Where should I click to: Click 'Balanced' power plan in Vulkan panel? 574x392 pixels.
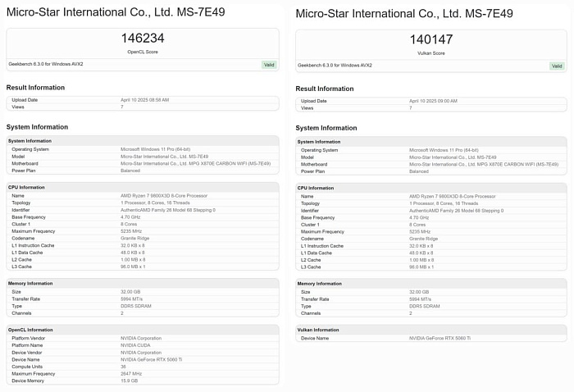pyautogui.click(x=419, y=171)
